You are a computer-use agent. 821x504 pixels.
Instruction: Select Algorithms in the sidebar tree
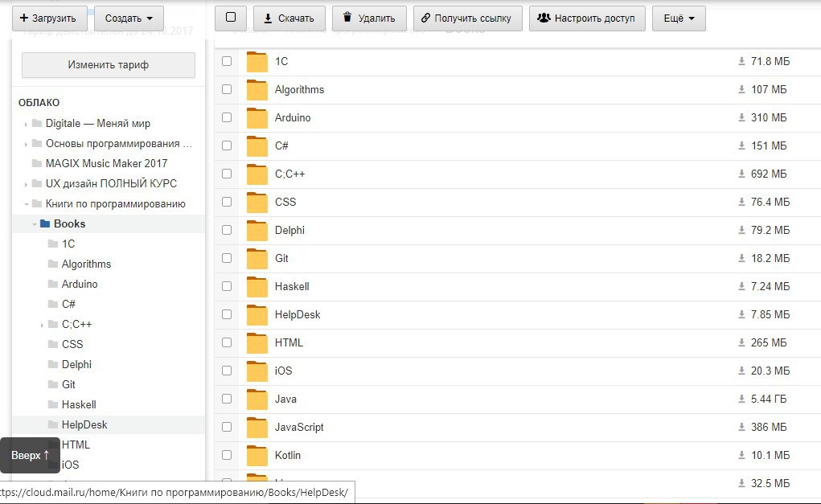(x=86, y=264)
